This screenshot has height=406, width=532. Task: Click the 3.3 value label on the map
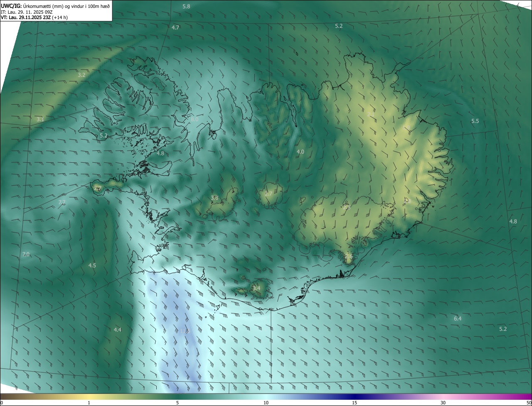click(214, 198)
